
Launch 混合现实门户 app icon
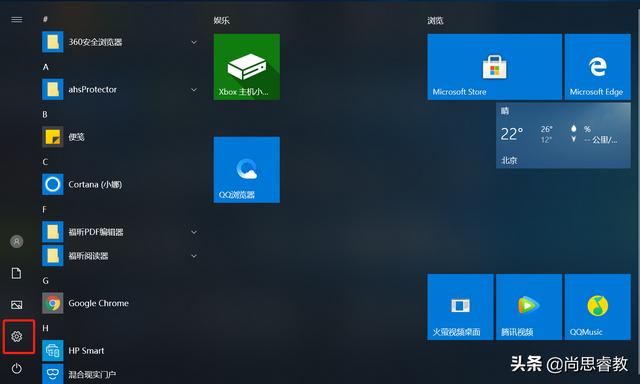[53, 374]
